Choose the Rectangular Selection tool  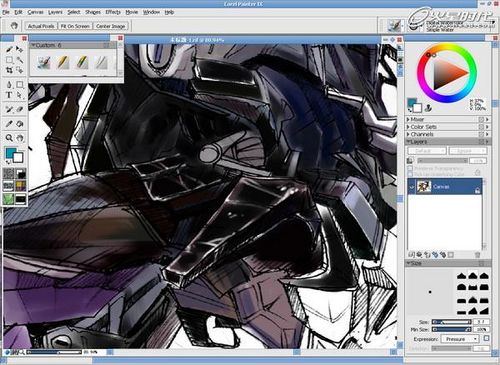[x=9, y=60]
